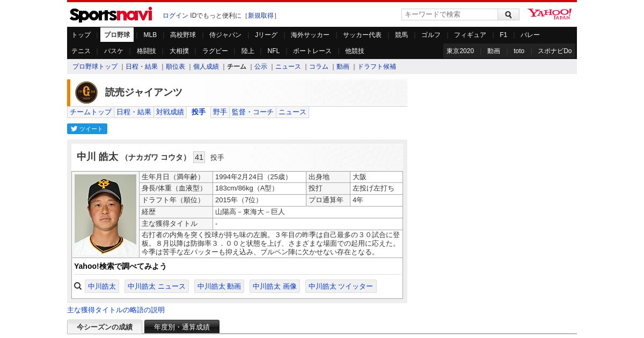644x338 pixels.
Task: Select プロ野球 in the main navigation
Action: pos(117,35)
